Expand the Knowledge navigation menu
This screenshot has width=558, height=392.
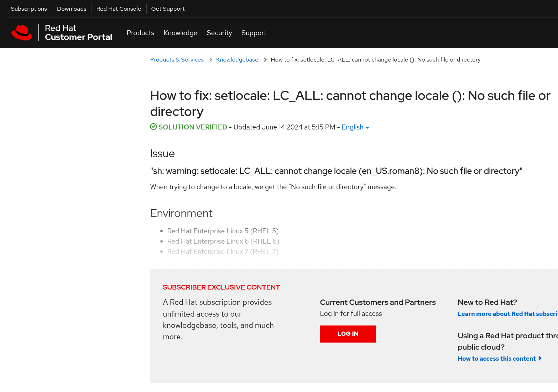coord(180,33)
